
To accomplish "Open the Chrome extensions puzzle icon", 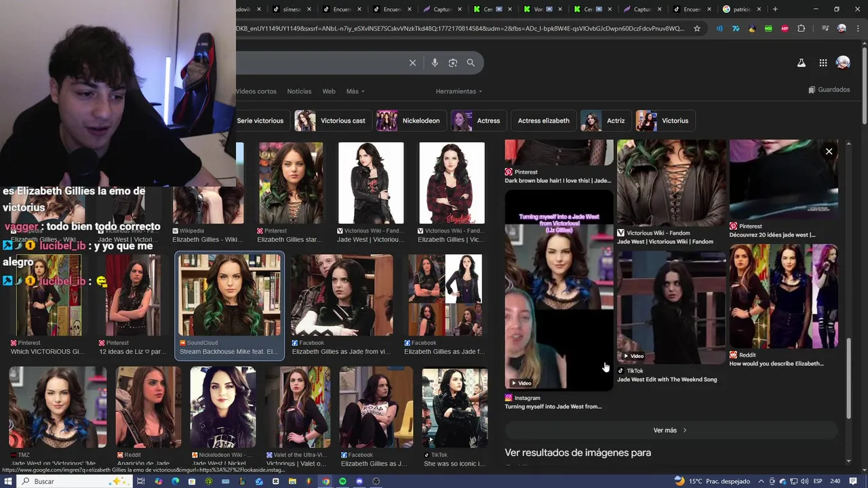I will pyautogui.click(x=801, y=28).
